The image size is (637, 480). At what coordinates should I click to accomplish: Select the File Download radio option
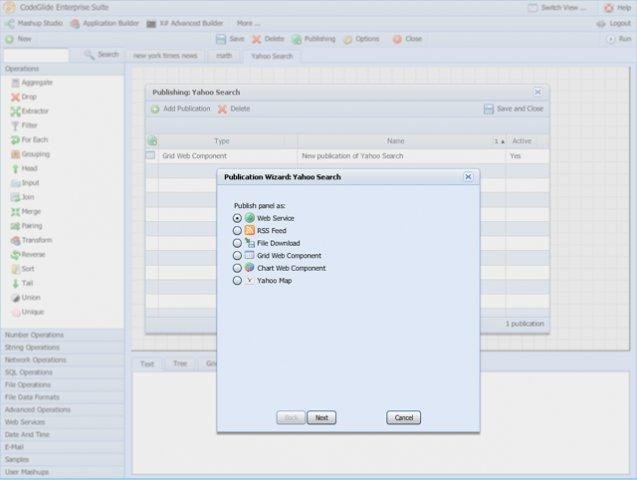click(237, 243)
